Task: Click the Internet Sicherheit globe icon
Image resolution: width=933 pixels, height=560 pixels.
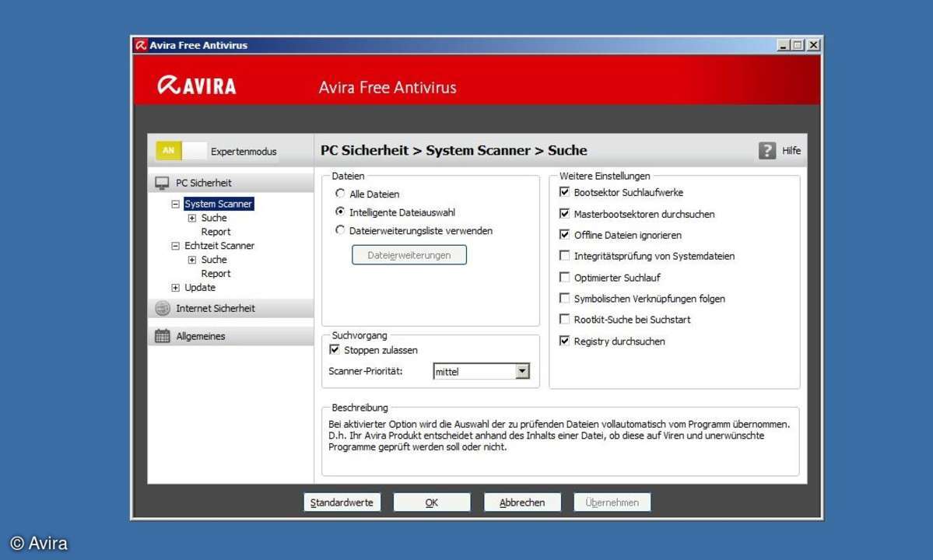Action: pyautogui.click(x=163, y=308)
